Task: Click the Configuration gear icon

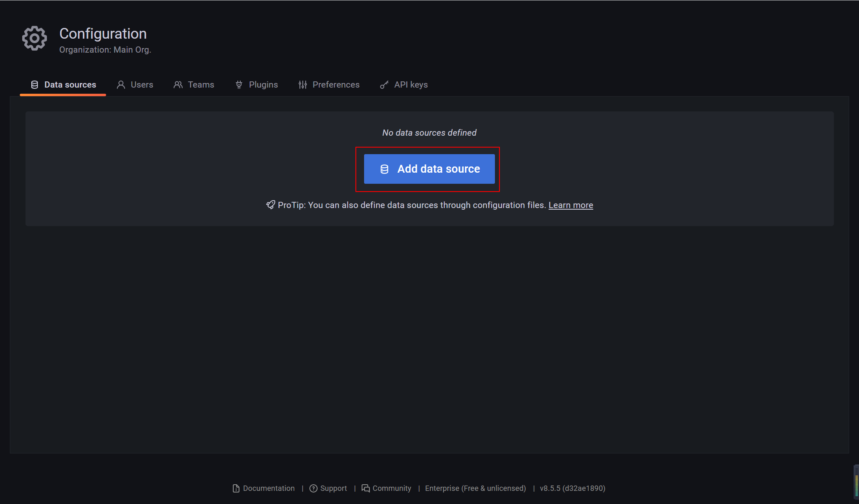Action: pyautogui.click(x=35, y=39)
